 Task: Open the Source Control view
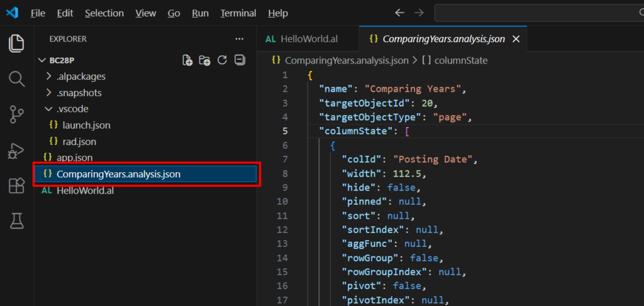click(16, 115)
